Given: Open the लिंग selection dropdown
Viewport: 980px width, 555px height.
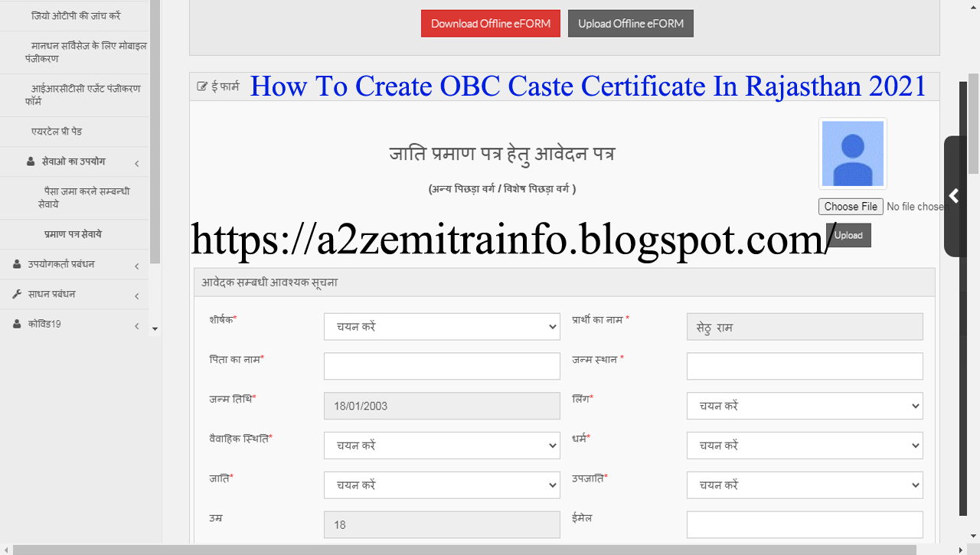Looking at the screenshot, I should coord(805,406).
